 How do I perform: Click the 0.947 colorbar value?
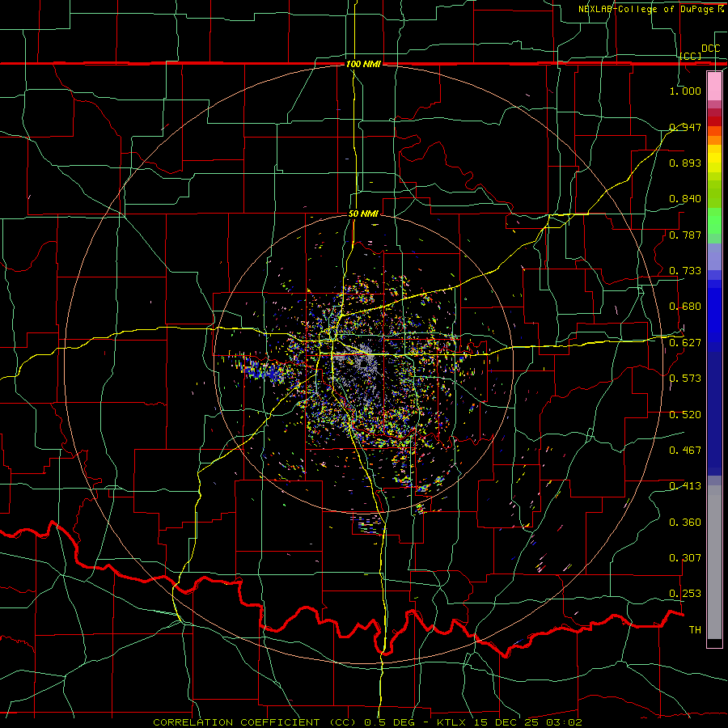click(685, 127)
